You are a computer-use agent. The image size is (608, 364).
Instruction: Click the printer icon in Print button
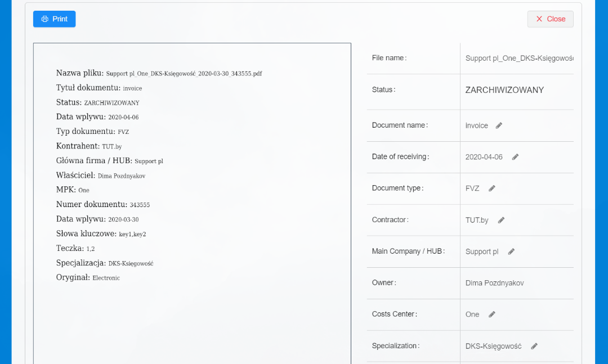[45, 19]
